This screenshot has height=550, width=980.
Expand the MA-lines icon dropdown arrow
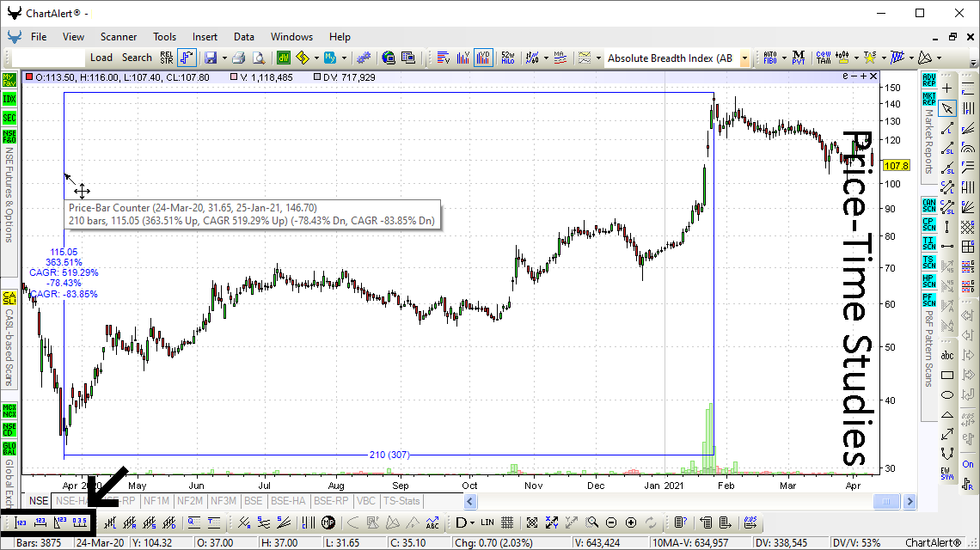tap(598, 58)
